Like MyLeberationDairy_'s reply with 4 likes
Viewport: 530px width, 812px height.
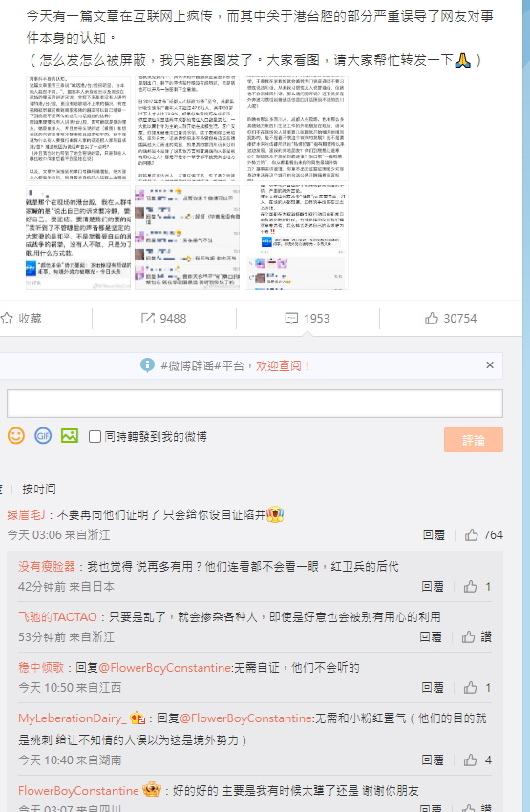471,760
